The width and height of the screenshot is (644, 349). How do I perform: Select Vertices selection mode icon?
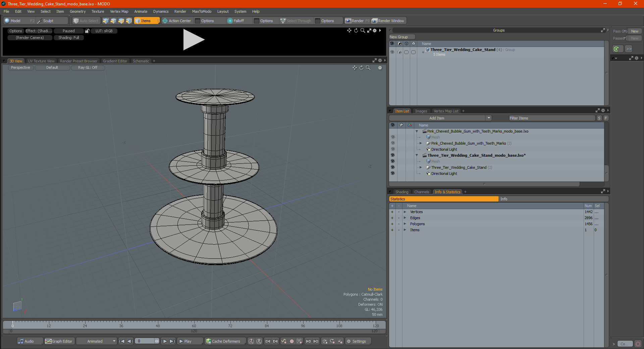click(x=106, y=21)
